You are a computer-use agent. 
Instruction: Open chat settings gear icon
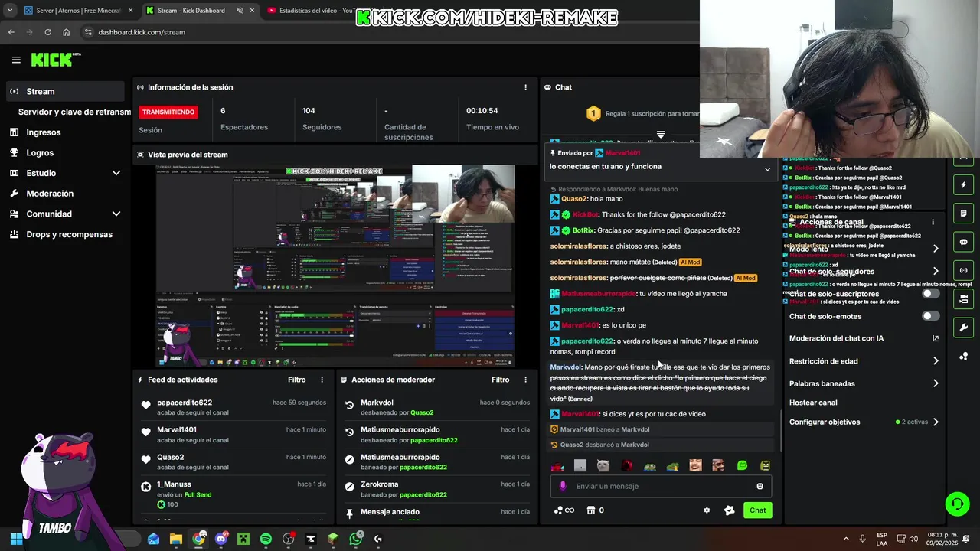(707, 510)
